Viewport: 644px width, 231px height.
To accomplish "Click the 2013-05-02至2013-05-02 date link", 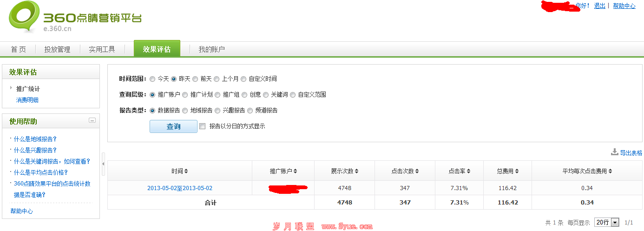I will (x=180, y=188).
